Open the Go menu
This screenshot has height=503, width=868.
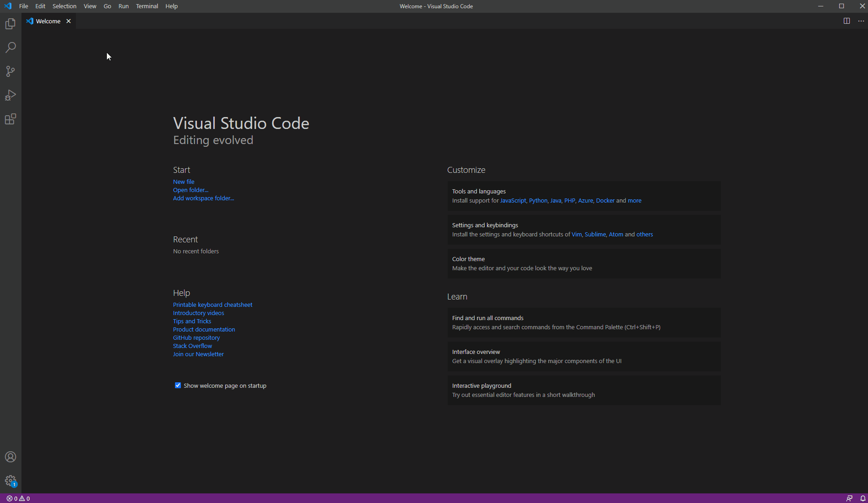tap(107, 6)
